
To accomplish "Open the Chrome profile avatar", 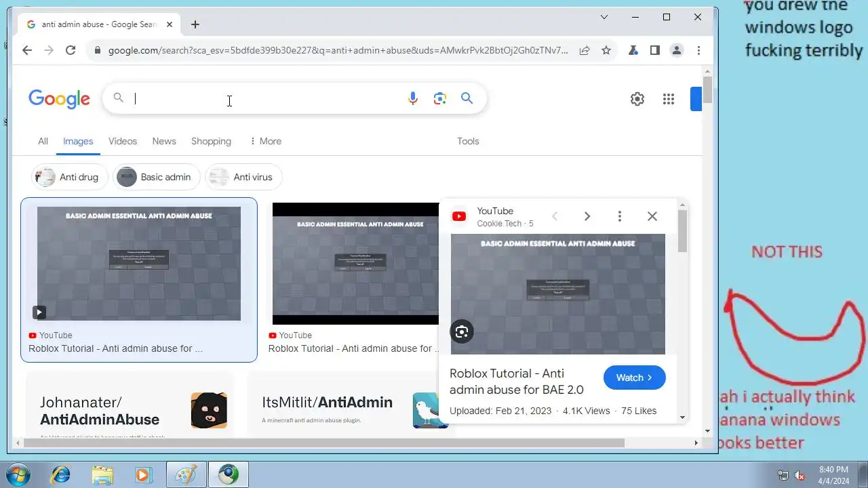I will (677, 50).
